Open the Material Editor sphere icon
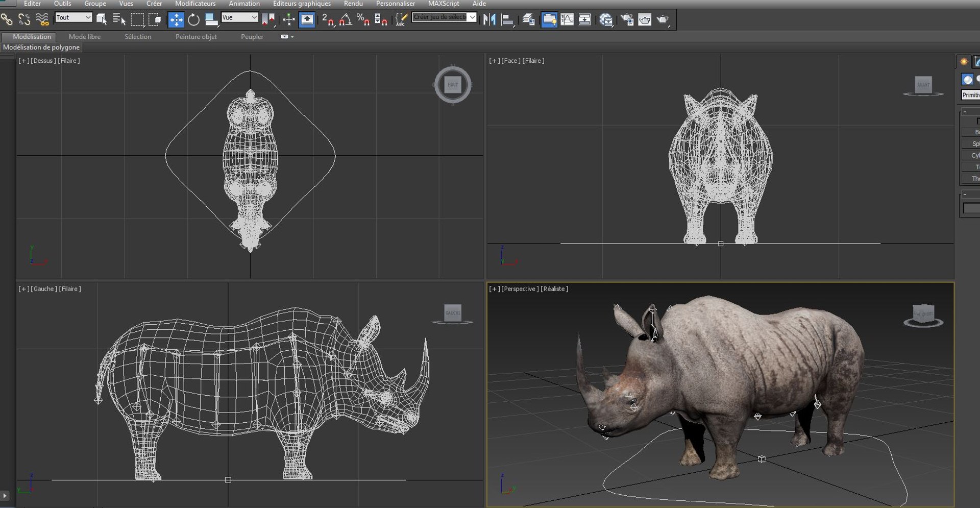 pyautogui.click(x=606, y=19)
